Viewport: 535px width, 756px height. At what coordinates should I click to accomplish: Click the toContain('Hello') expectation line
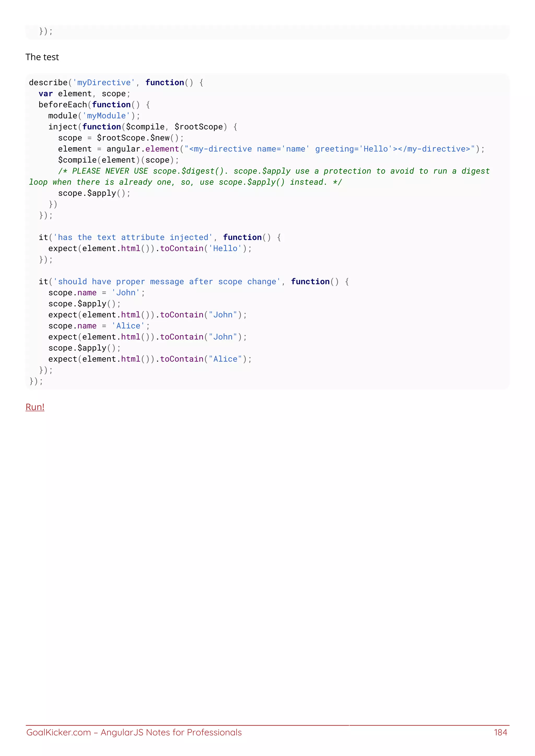(150, 249)
